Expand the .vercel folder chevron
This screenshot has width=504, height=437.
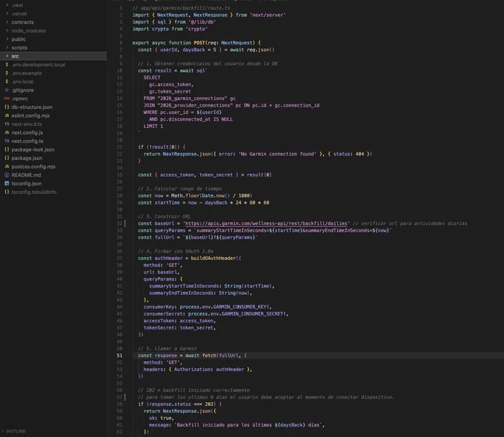[7, 13]
